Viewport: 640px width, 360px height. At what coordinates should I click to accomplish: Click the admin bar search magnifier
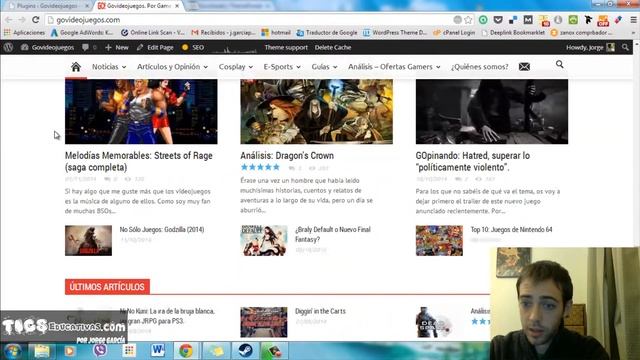point(625,47)
